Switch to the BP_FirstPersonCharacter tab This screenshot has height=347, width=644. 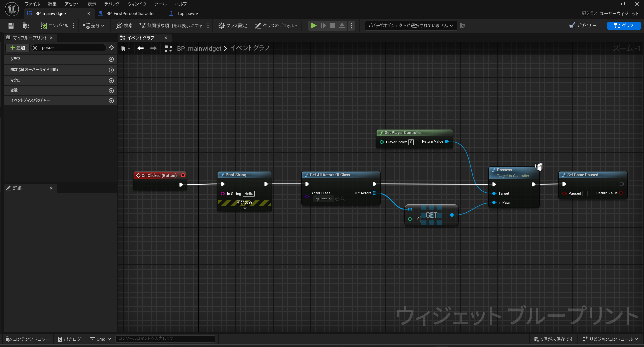[130, 14]
